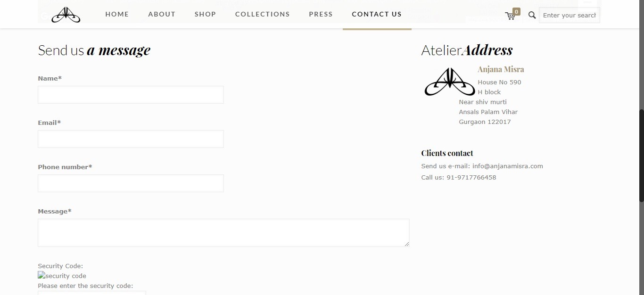Click the broken security code image
This screenshot has height=295, width=644.
point(62,276)
